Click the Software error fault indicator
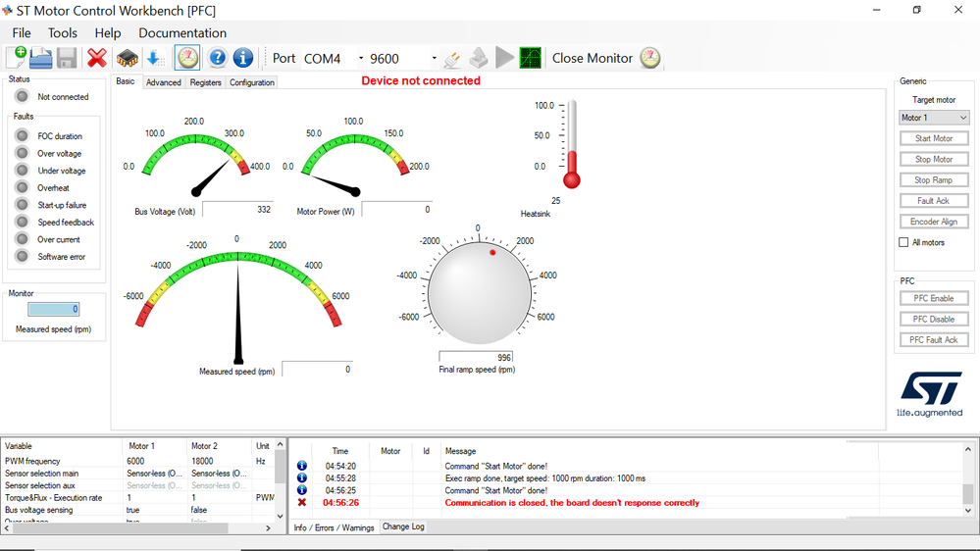980x551 pixels. 22,256
